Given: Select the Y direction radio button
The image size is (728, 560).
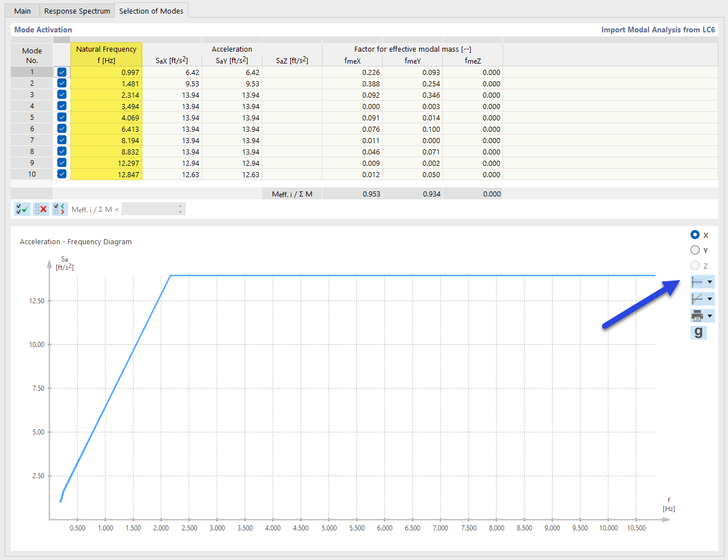Looking at the screenshot, I should pos(694,250).
